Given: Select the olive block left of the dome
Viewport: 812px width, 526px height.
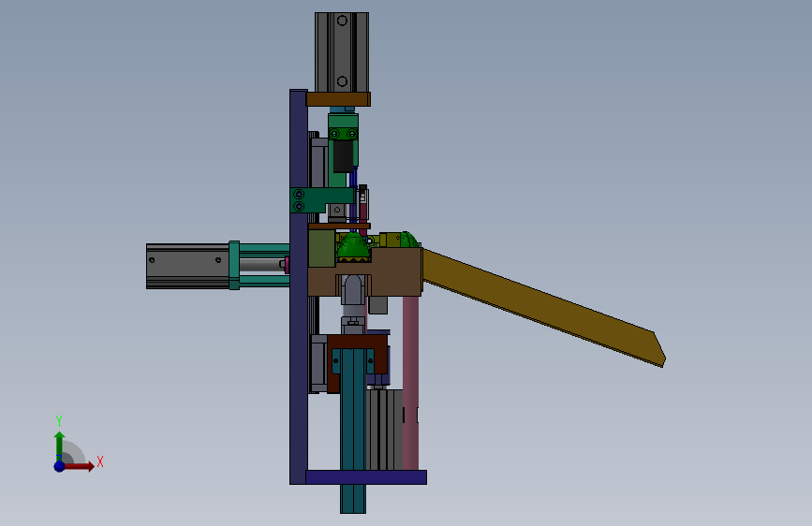Looking at the screenshot, I should click(x=321, y=249).
